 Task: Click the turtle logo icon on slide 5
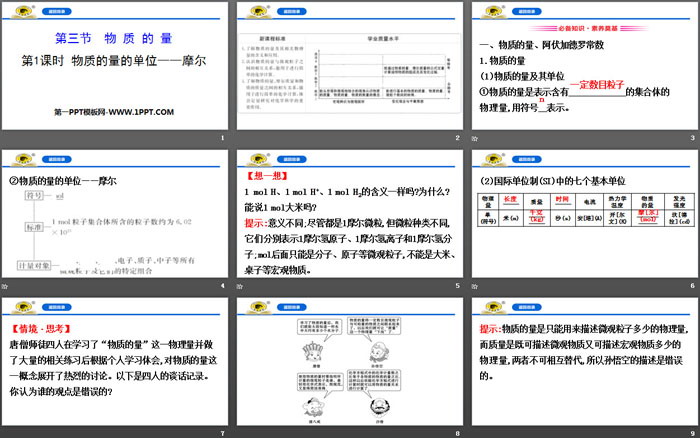click(x=254, y=160)
